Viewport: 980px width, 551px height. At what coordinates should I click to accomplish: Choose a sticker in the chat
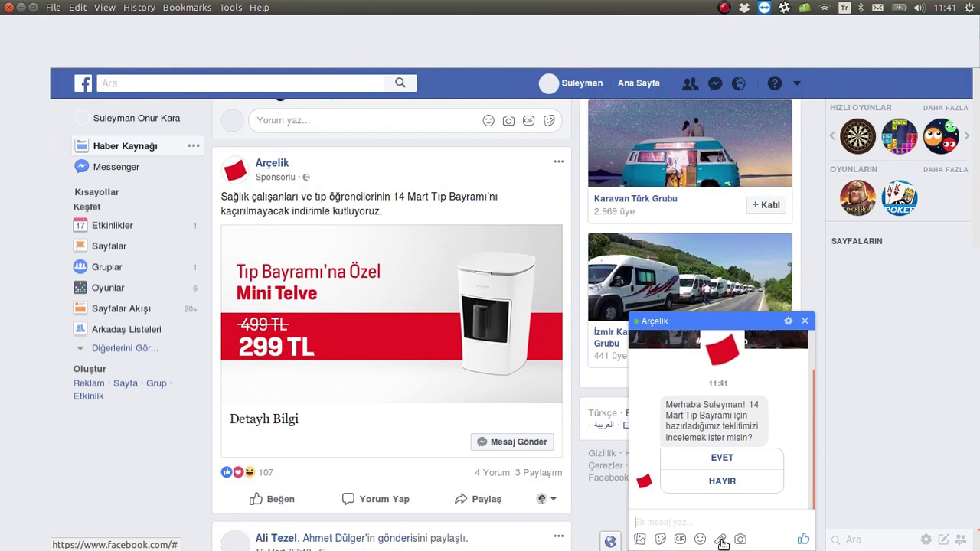click(661, 540)
